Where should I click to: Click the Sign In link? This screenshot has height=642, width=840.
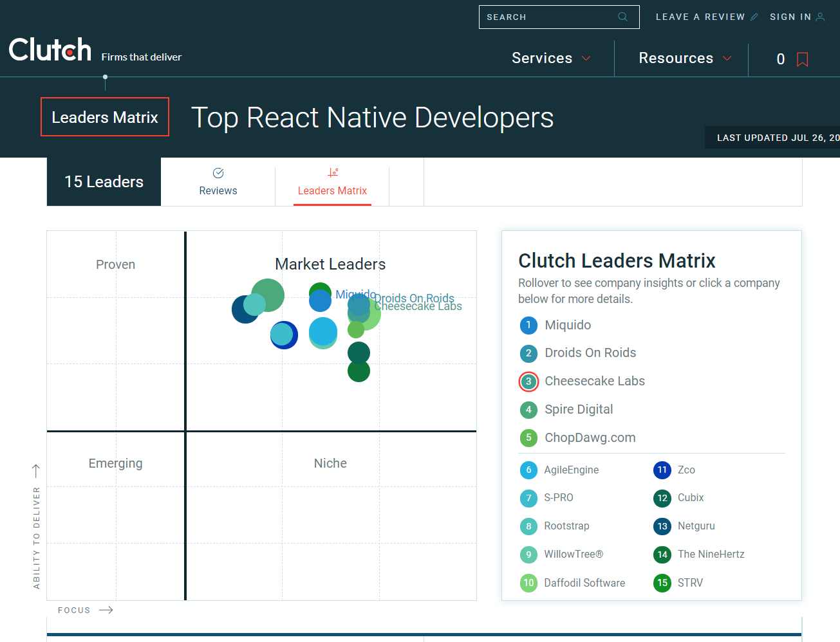pos(790,17)
